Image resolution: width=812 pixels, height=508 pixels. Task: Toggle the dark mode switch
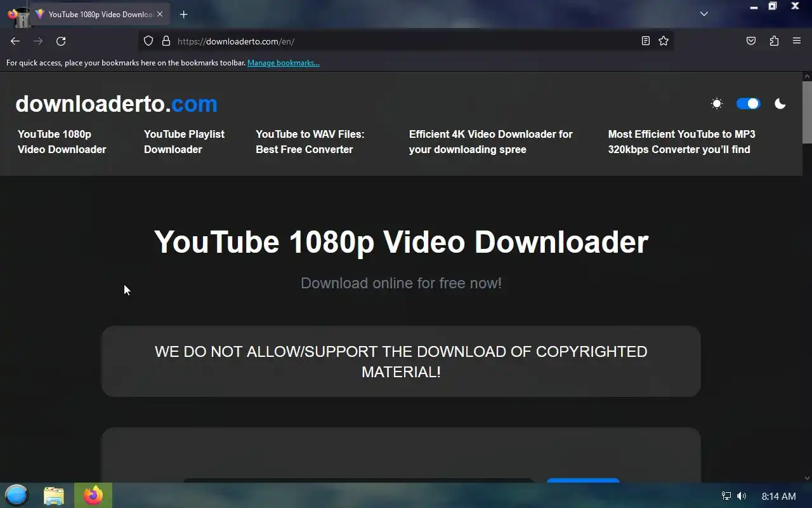(749, 104)
